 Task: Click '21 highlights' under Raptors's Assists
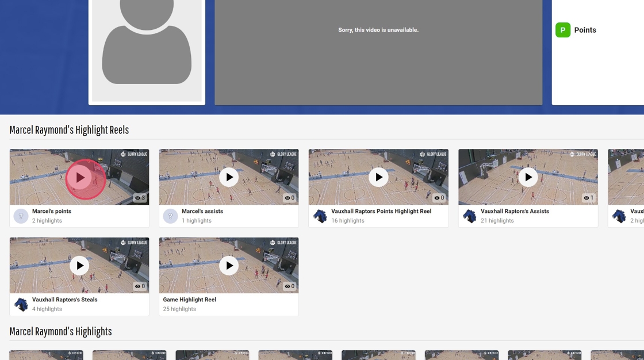[x=497, y=221]
